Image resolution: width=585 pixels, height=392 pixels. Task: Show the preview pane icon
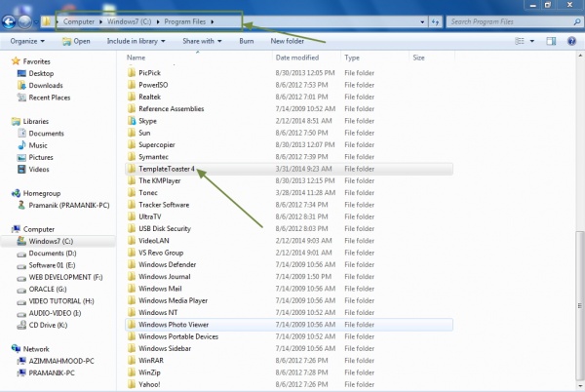[551, 41]
